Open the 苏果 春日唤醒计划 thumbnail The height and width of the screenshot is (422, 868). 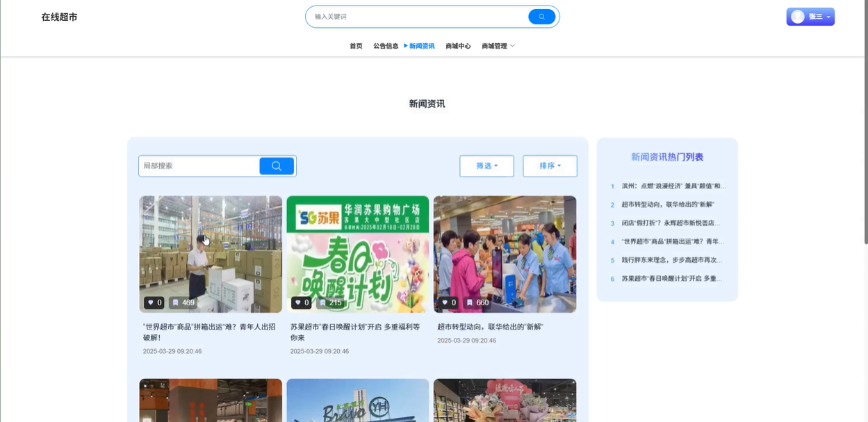pyautogui.click(x=358, y=254)
